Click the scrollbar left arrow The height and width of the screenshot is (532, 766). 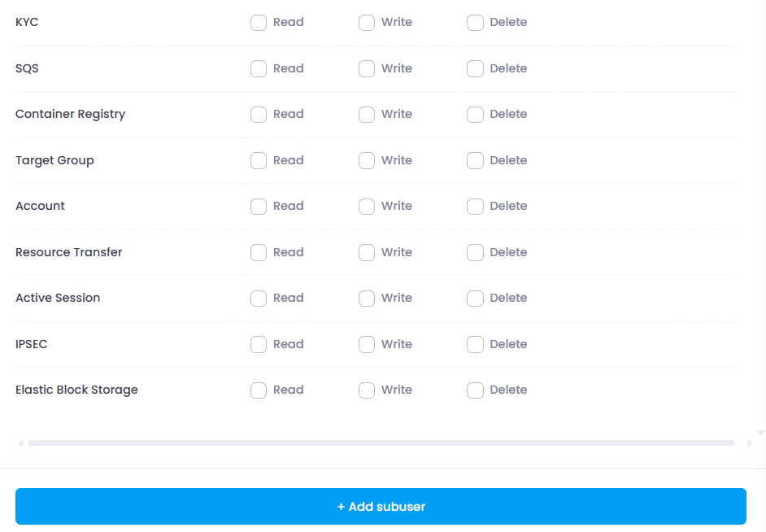coord(20,443)
